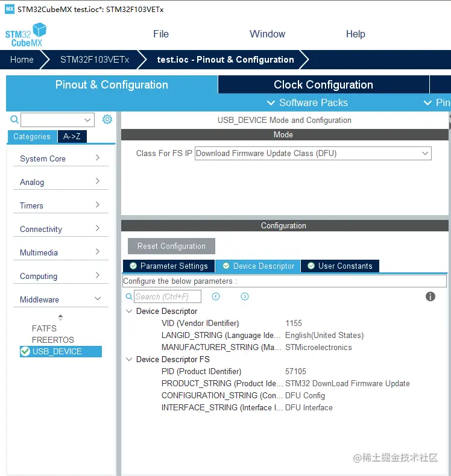Select the PID (Product IDentifier) row label
Screen dimensions: 451x476
(201, 372)
